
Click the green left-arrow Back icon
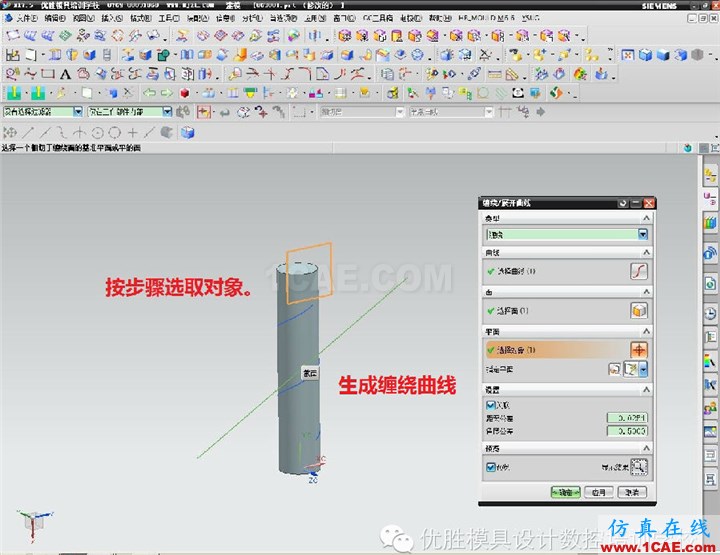pos(149,93)
